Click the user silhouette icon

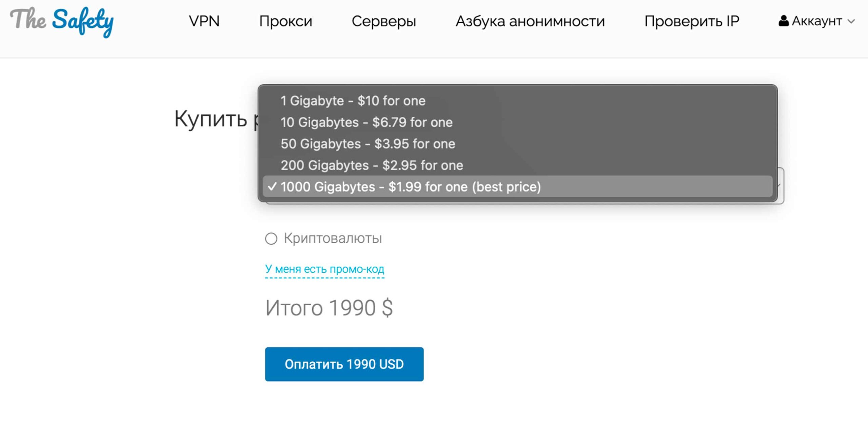783,21
